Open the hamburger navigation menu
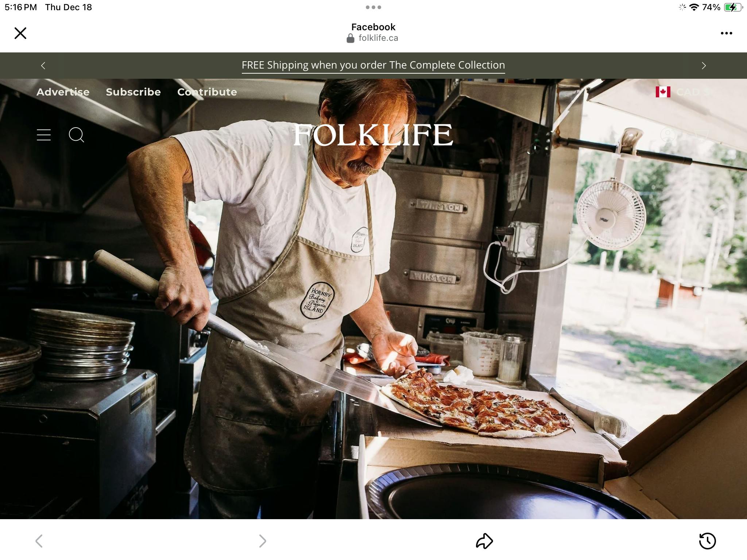 (44, 135)
